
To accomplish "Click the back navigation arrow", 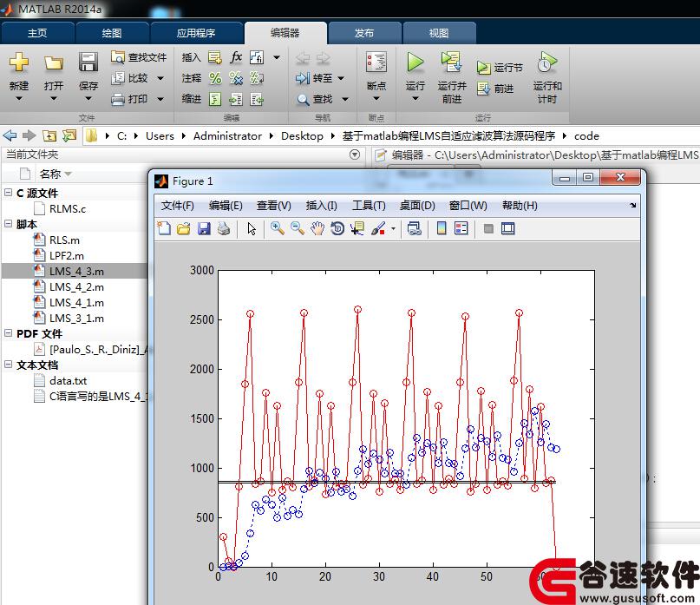I will 10,135.
